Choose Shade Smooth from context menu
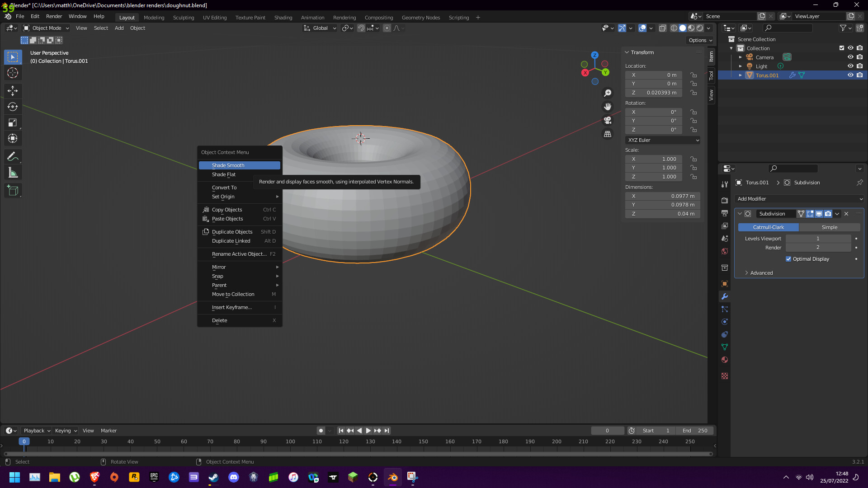The height and width of the screenshot is (488, 868). point(239,165)
